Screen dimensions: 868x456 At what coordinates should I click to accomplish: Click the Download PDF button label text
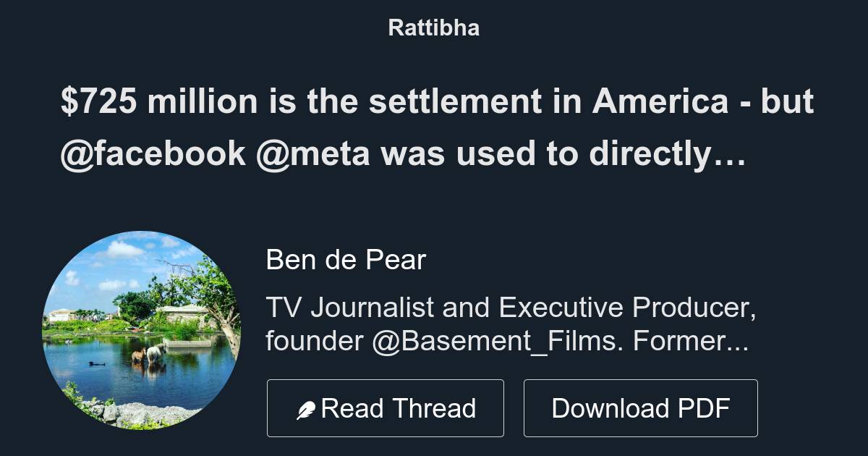coord(641,408)
